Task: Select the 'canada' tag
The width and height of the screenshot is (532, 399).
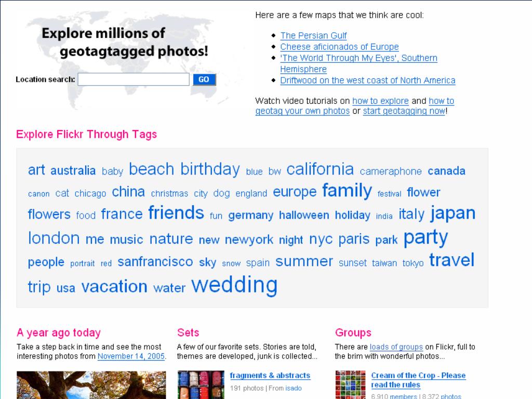Action: 446,170
